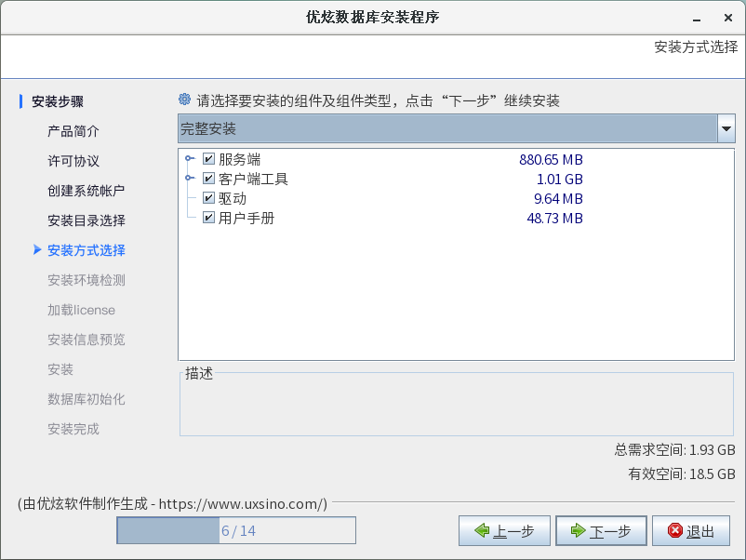Expand the 客户端工具 tree node
This screenshot has width=746, height=560.
[x=190, y=179]
